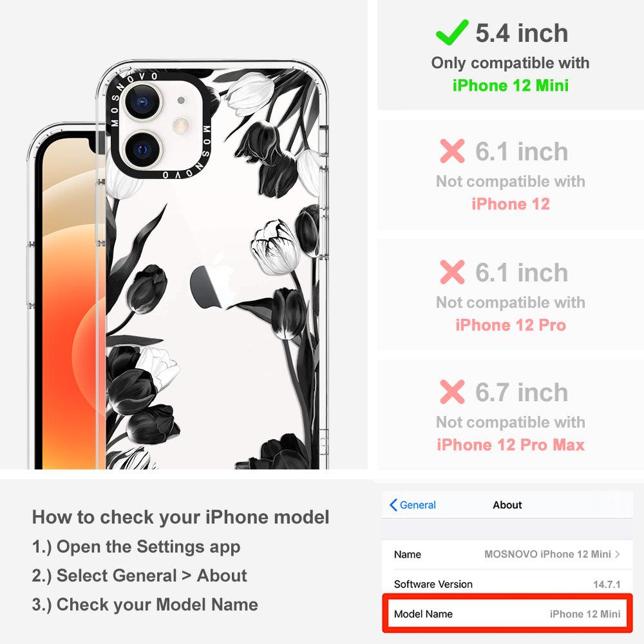
Task: Click the upper camera lens on the case
Action: point(142,102)
